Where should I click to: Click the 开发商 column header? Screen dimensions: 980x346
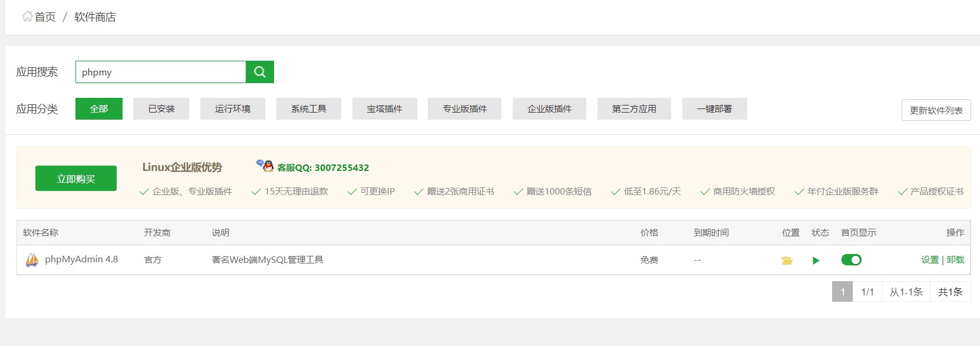pos(157,233)
